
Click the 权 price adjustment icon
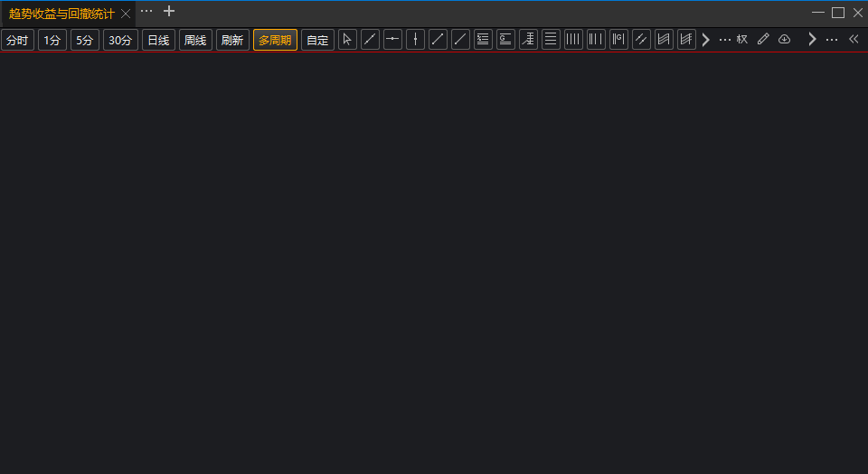742,40
